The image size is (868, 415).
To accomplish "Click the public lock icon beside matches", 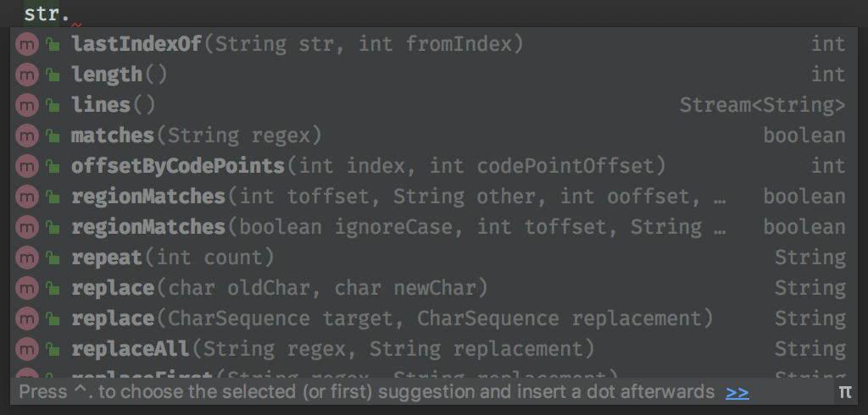I will [x=53, y=136].
